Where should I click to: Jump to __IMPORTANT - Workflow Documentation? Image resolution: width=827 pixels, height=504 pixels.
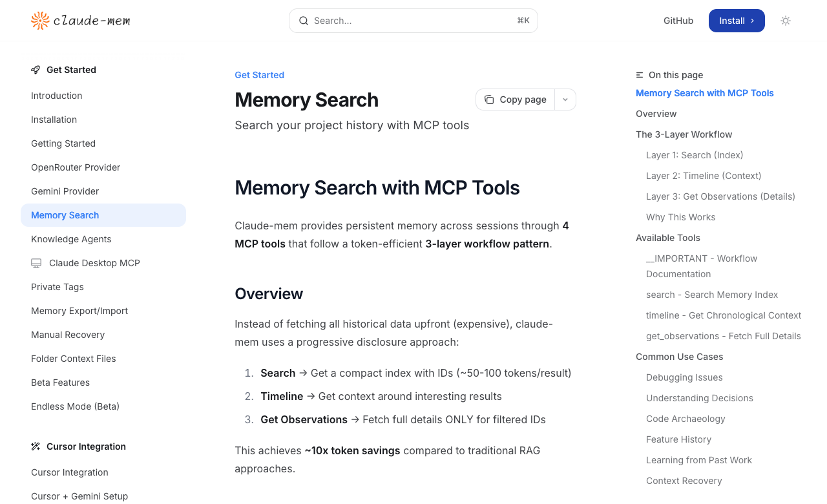(702, 266)
